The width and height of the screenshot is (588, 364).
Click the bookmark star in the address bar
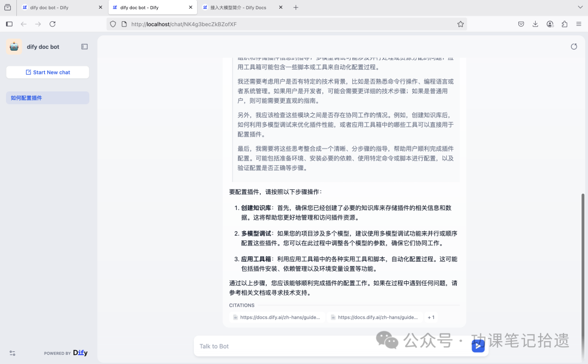pyautogui.click(x=460, y=24)
